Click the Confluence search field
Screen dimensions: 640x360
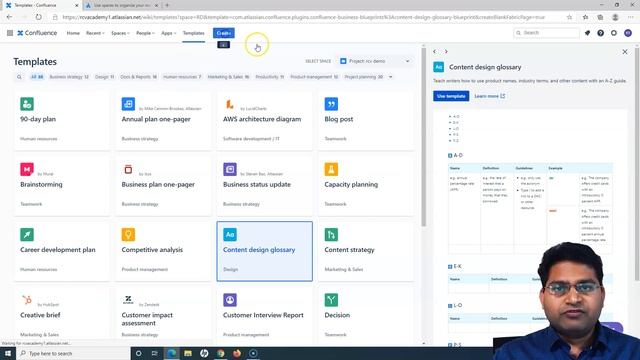point(546,33)
